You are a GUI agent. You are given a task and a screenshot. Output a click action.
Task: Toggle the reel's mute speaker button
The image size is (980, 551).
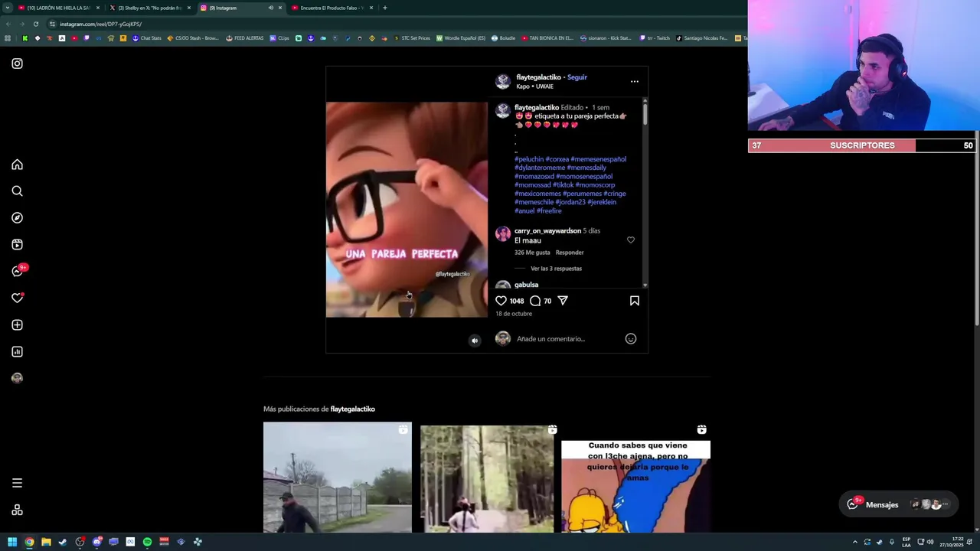(x=475, y=341)
